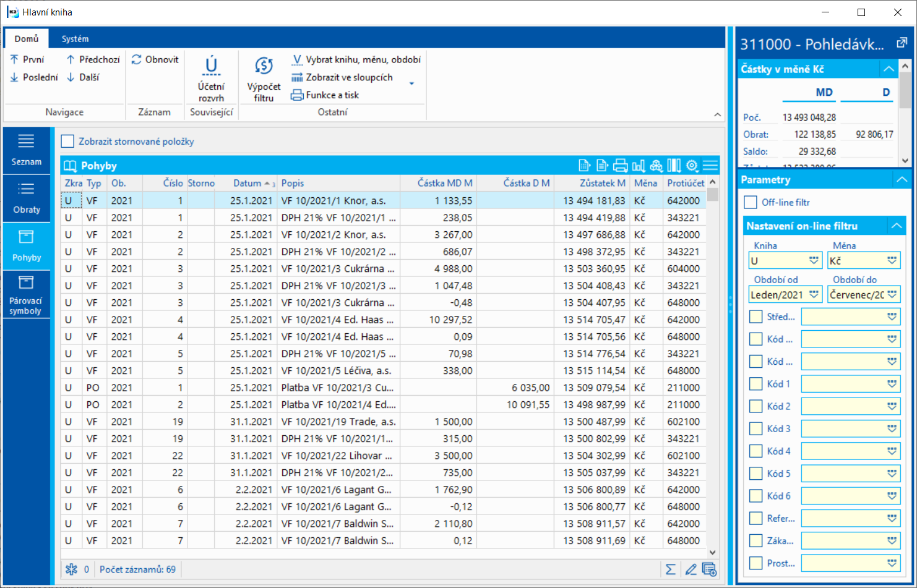Go to První record
The width and height of the screenshot is (917, 588).
pyautogui.click(x=27, y=59)
